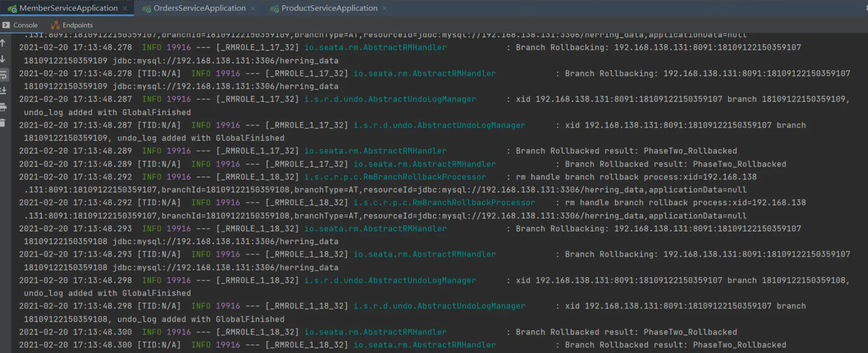Click the Spring Boot icon on OrdersServiceApplication tab
The height and width of the screenshot is (353, 868).
click(x=146, y=8)
